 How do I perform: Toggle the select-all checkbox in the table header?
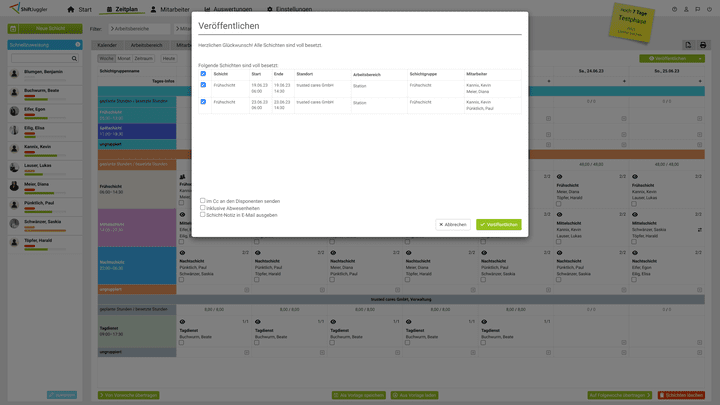click(x=203, y=74)
